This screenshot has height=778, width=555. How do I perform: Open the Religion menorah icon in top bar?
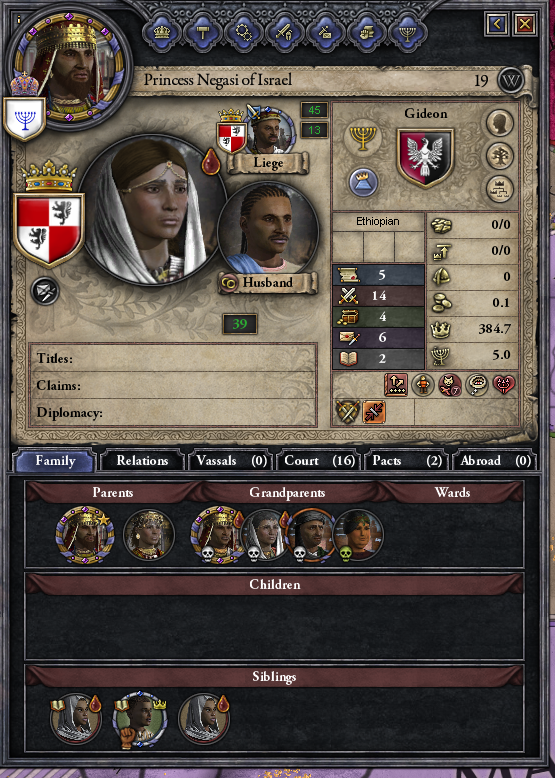point(408,33)
